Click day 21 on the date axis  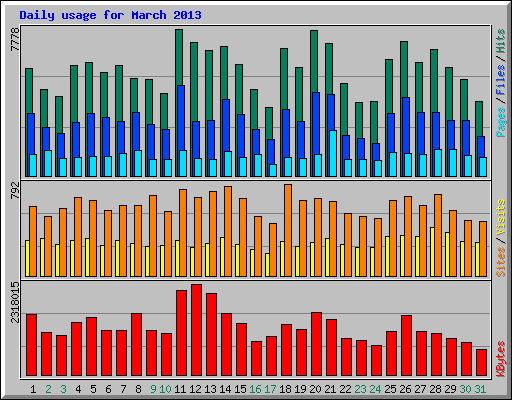click(x=330, y=389)
